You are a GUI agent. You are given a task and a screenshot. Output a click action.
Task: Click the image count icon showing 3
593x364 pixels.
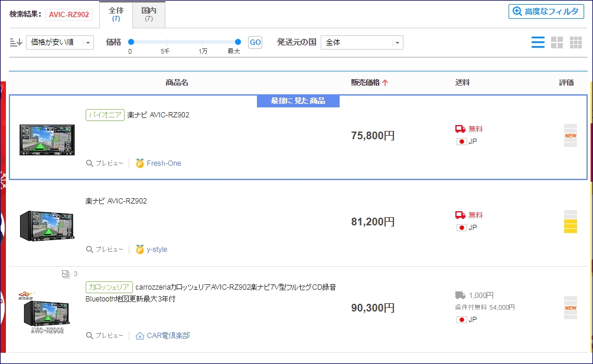pyautogui.click(x=66, y=274)
